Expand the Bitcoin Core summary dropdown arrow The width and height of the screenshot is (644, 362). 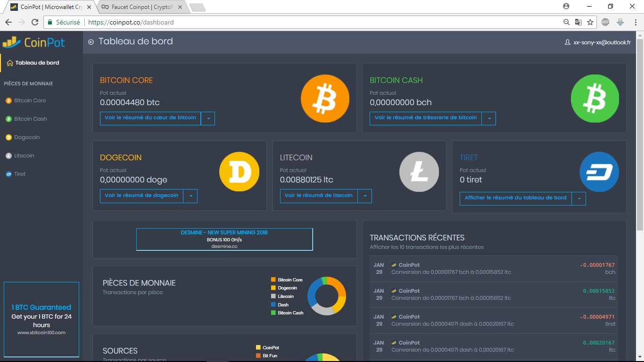(x=208, y=118)
